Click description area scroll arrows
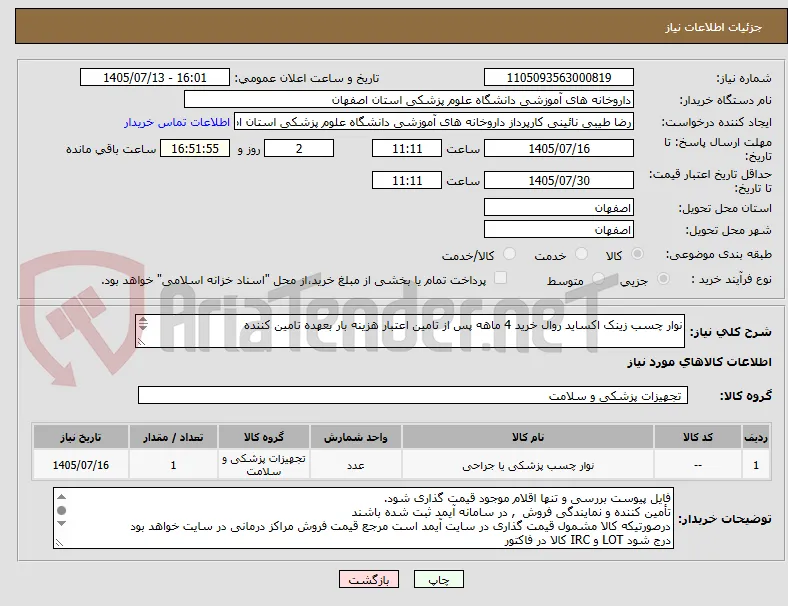 pos(143,324)
